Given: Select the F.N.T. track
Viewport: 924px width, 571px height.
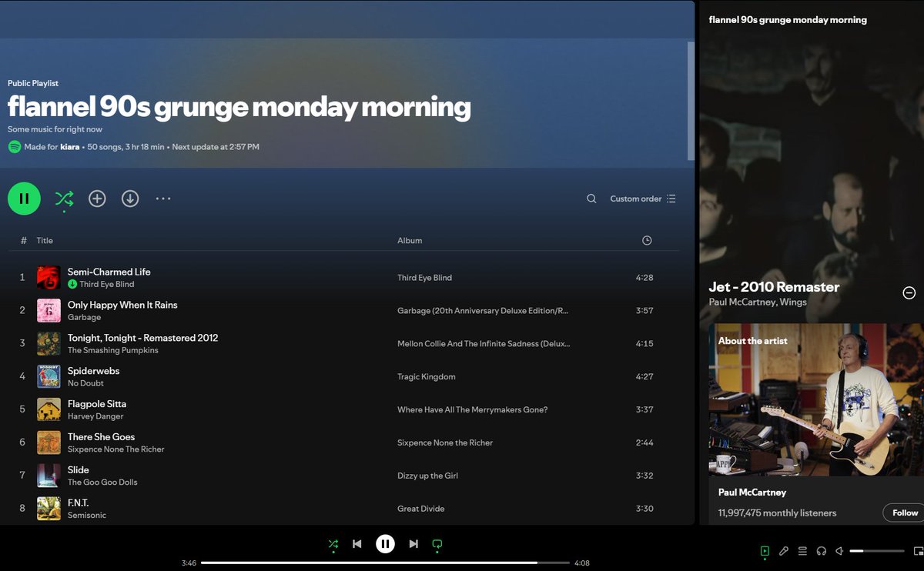Looking at the screenshot, I should click(x=79, y=503).
